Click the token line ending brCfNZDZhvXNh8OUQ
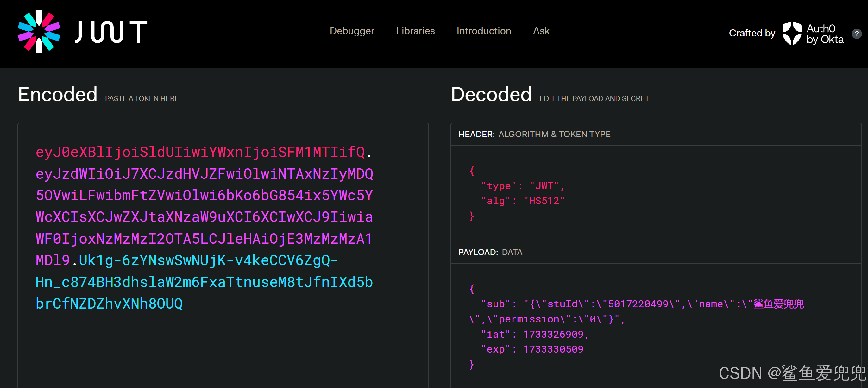 (x=109, y=304)
